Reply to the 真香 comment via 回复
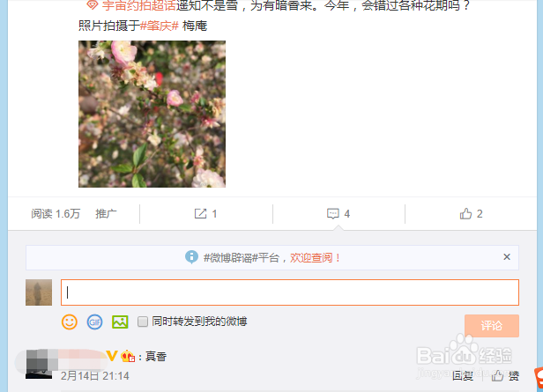The height and width of the screenshot is (392, 543). (463, 376)
